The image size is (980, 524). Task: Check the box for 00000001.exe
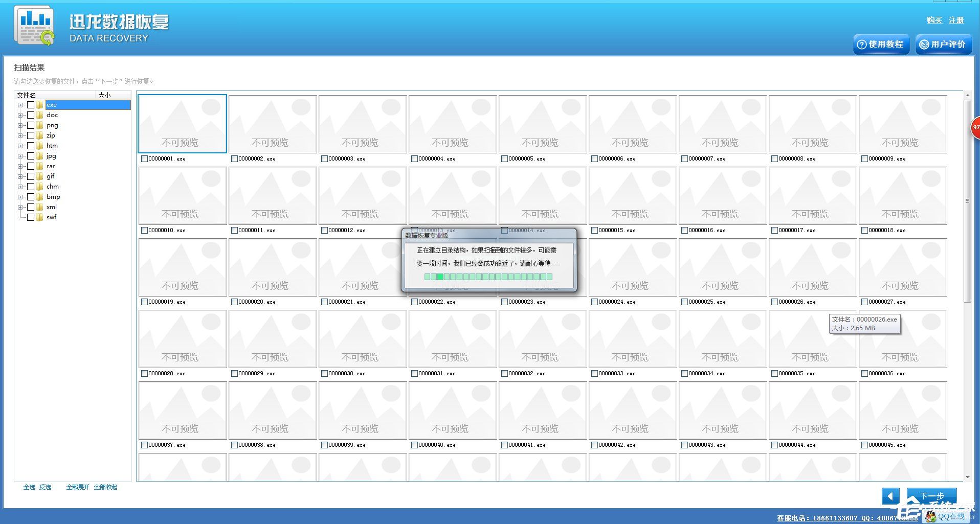tap(144, 159)
